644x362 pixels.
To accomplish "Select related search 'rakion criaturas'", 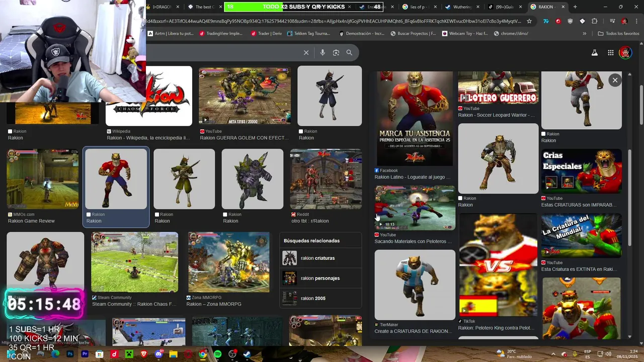I will pyautogui.click(x=320, y=258).
